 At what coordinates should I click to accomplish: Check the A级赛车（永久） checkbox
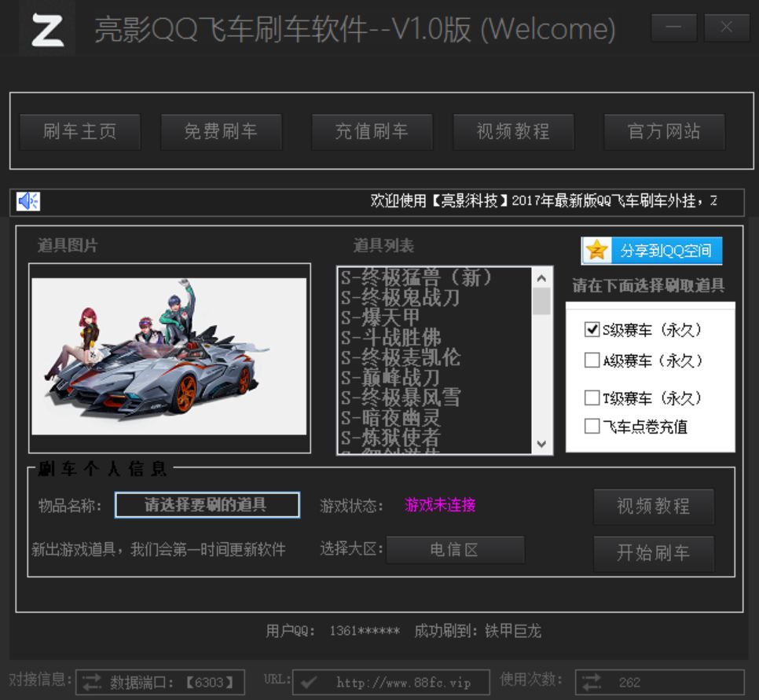592,360
